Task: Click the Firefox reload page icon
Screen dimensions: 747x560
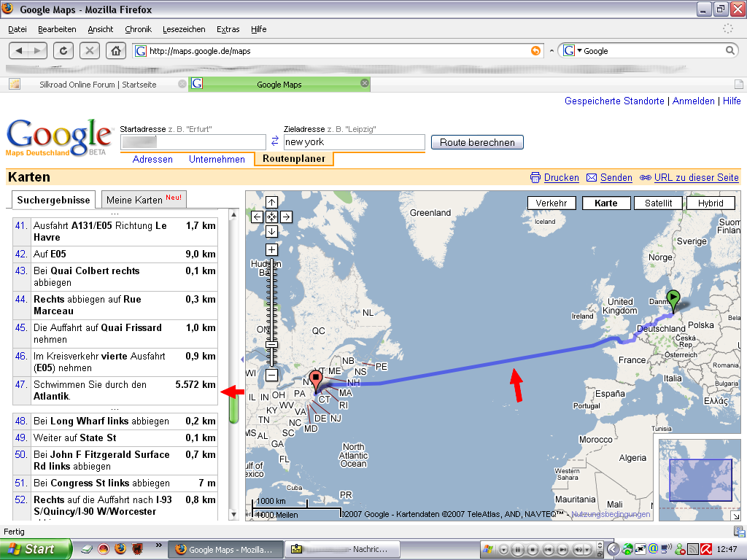Action: pos(63,50)
